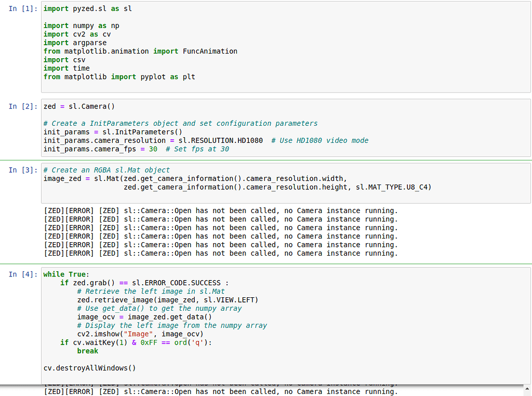Viewport: 532px width, 396px height.
Task: Click the In [2] camera setup cell
Action: point(286,128)
